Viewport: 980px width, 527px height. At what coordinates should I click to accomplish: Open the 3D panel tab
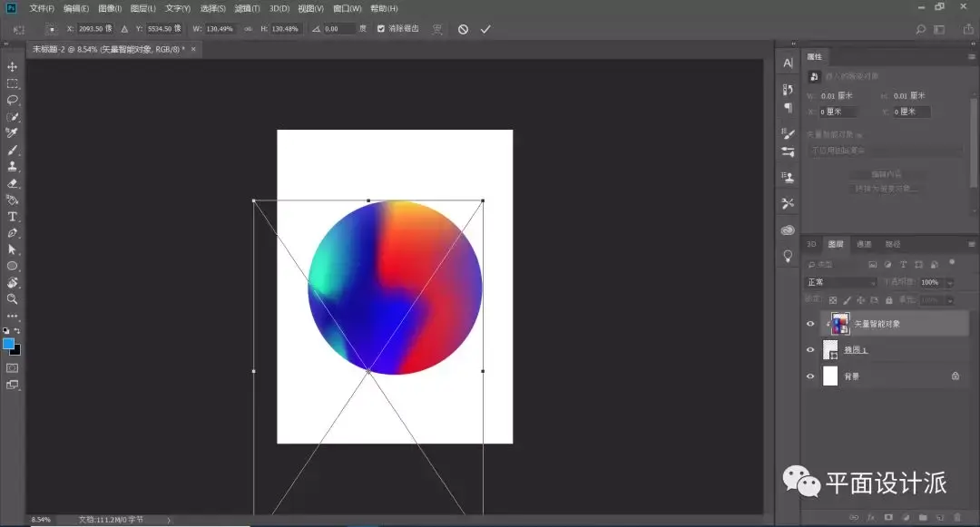click(811, 244)
